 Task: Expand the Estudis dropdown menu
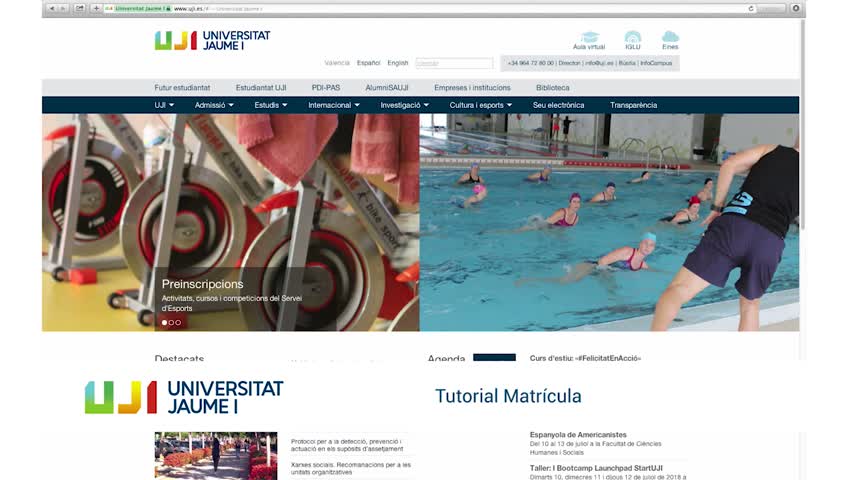click(271, 105)
